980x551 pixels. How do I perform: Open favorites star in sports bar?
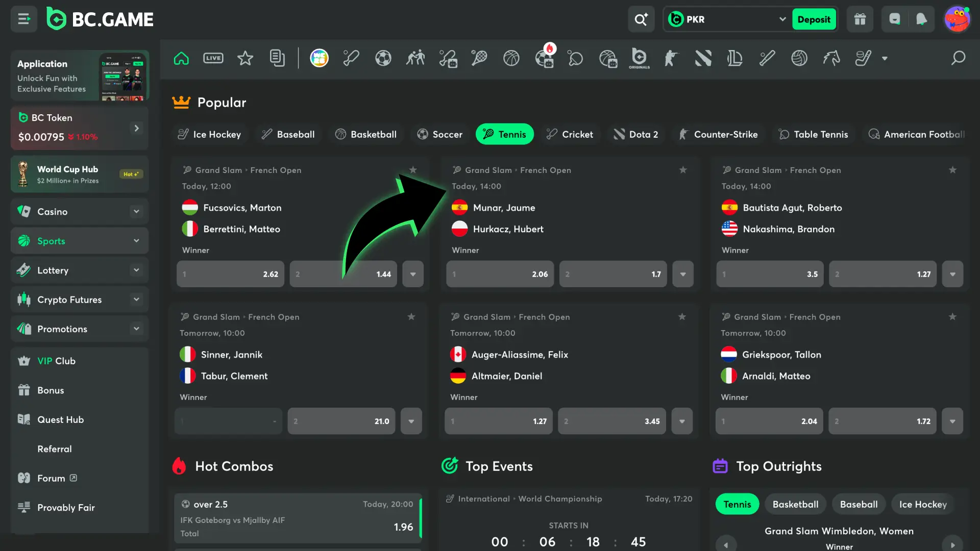246,58
